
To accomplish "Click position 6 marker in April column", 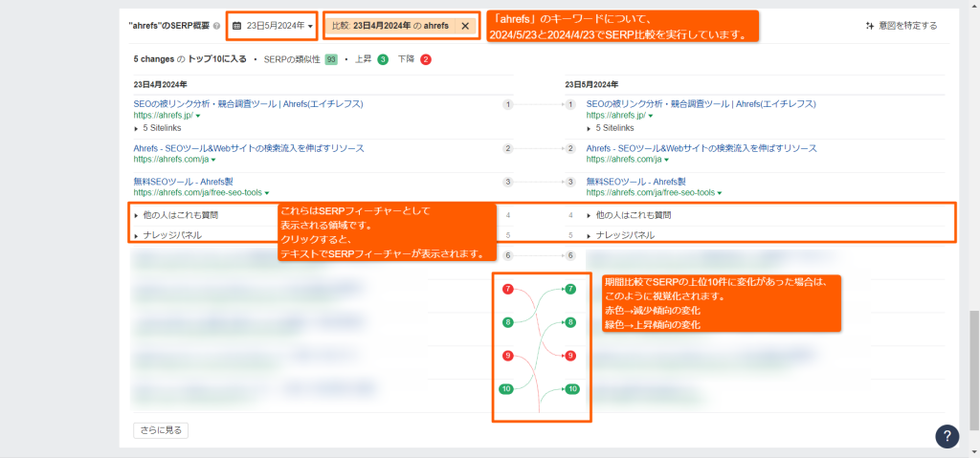I will tap(508, 255).
